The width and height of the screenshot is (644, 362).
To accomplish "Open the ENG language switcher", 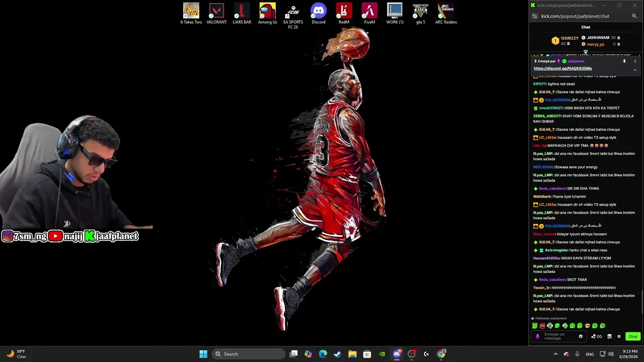I will (590, 354).
